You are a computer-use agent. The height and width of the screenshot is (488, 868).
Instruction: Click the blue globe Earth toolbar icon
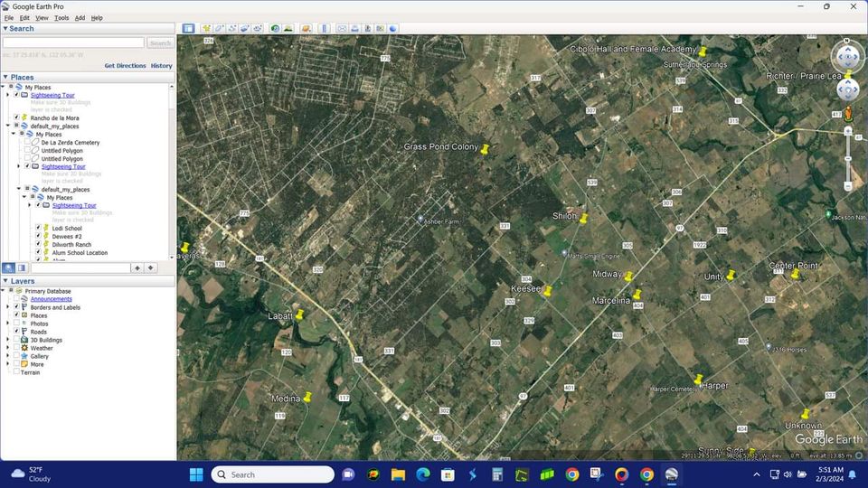pyautogui.click(x=393, y=28)
